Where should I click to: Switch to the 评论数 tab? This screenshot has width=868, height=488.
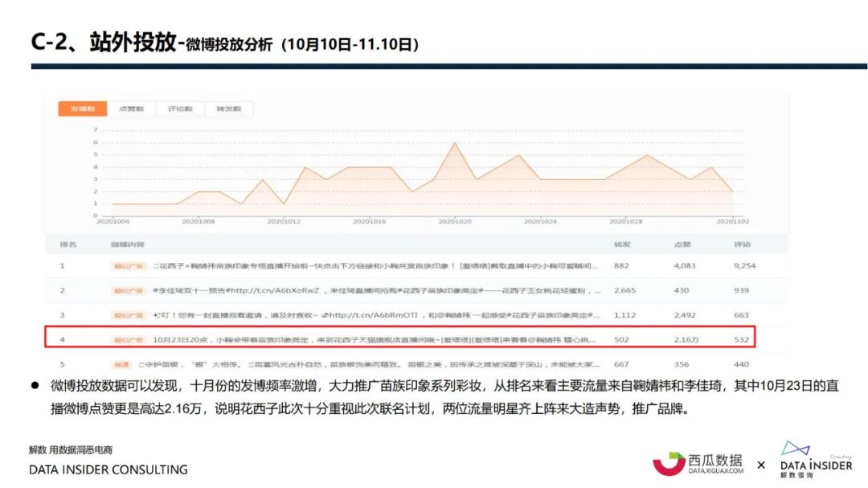coord(182,108)
